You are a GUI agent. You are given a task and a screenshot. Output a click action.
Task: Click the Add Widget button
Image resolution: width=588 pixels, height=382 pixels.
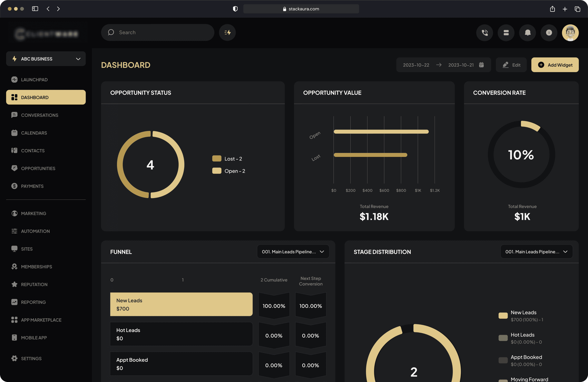click(555, 65)
